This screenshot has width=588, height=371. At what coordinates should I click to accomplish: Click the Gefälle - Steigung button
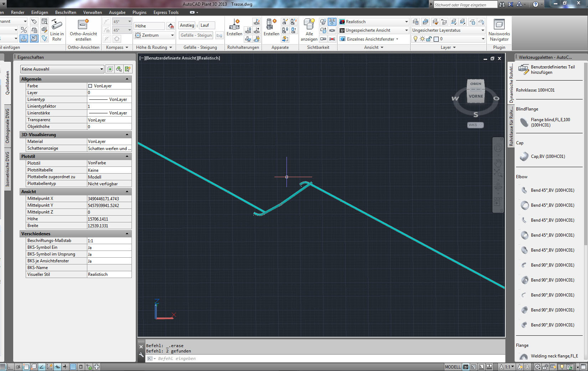pos(196,35)
